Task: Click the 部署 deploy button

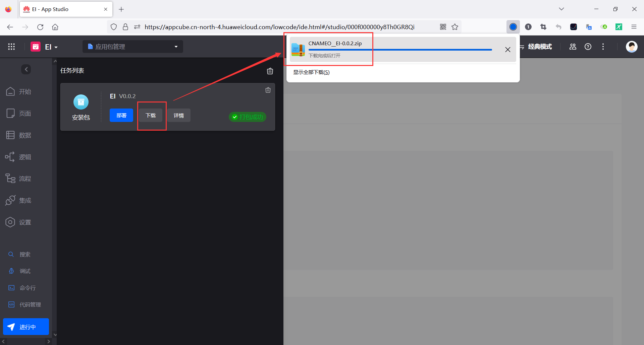Action: pos(121,115)
